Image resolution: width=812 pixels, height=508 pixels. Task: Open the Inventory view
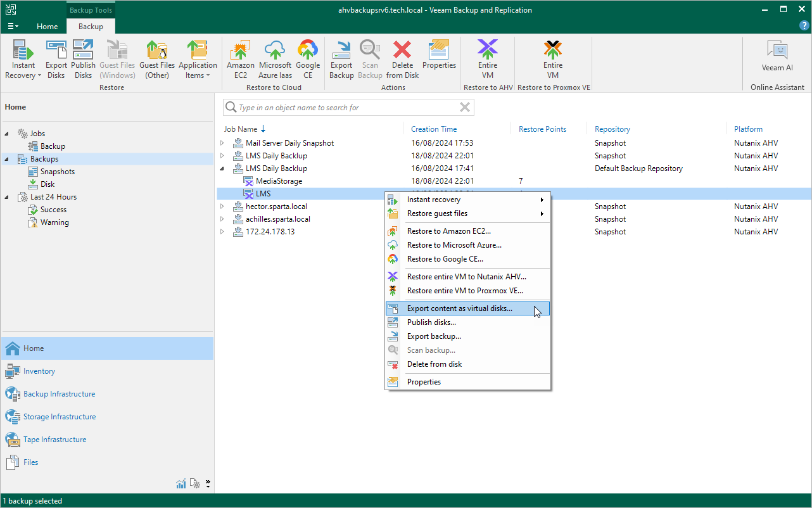(39, 371)
